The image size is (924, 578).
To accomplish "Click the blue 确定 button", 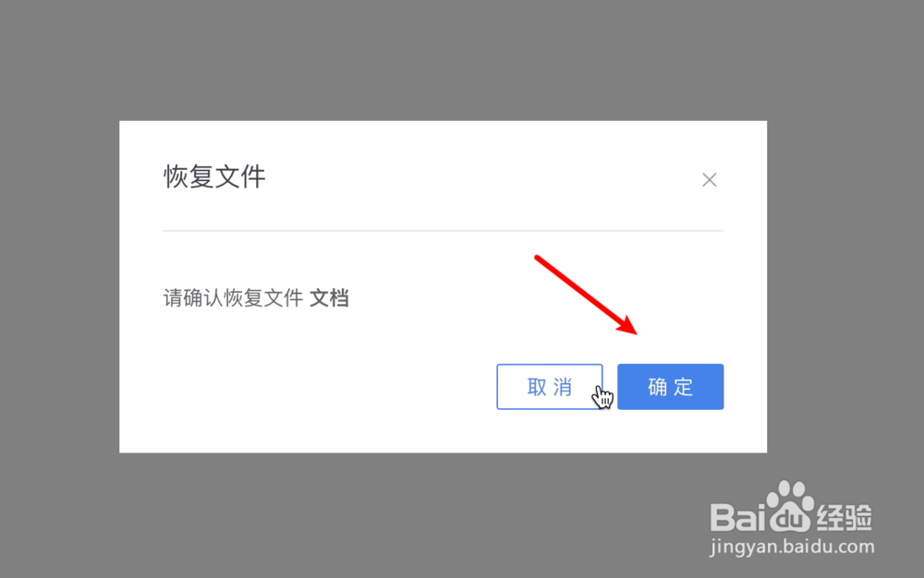I will point(671,387).
